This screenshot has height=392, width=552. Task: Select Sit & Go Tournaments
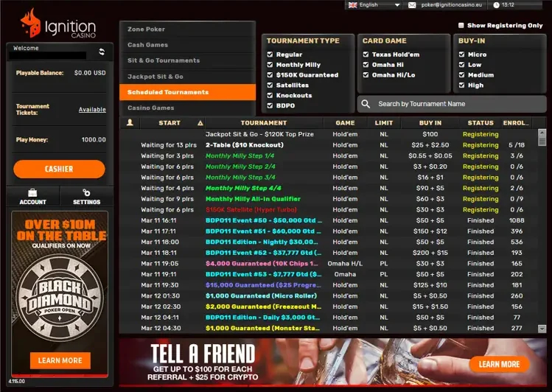(187, 60)
